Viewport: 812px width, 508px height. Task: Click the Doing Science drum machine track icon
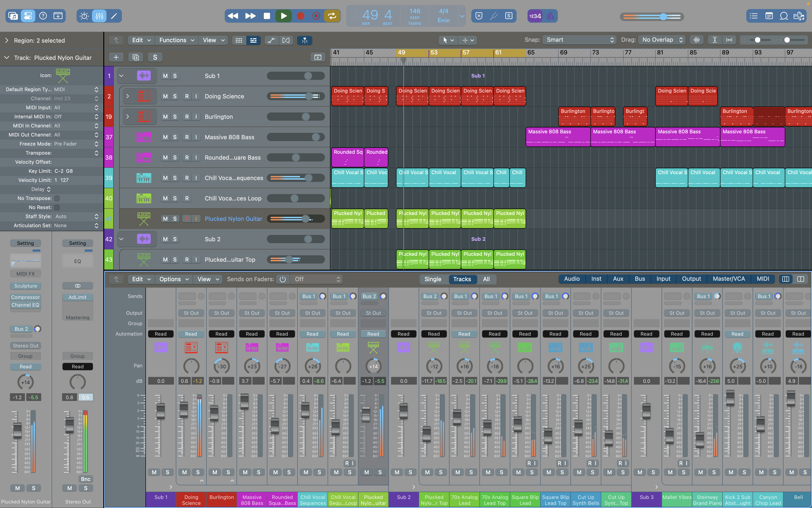(144, 96)
